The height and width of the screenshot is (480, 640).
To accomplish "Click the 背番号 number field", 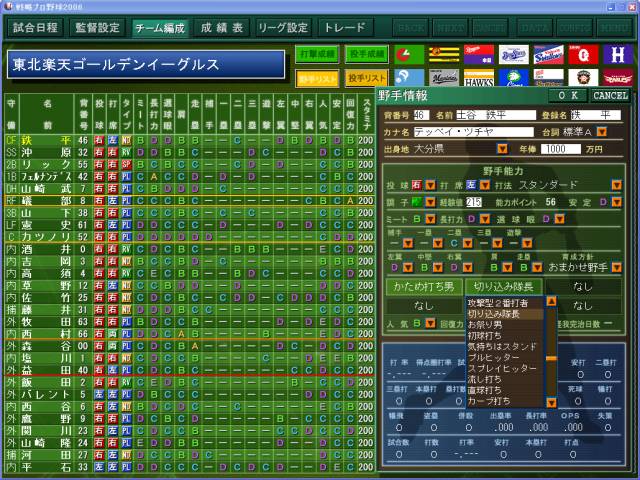I will [x=421, y=115].
